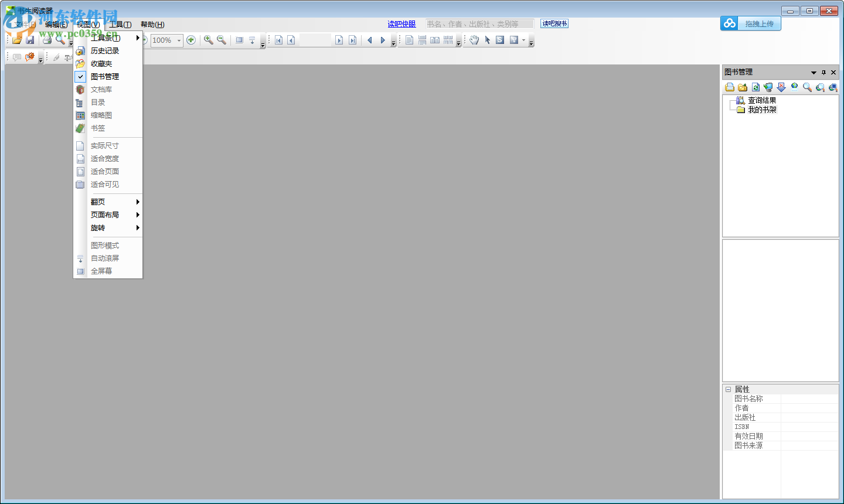844x504 pixels.
Task: Click the plain magnifier search icon in 图书管理
Action: [807, 87]
